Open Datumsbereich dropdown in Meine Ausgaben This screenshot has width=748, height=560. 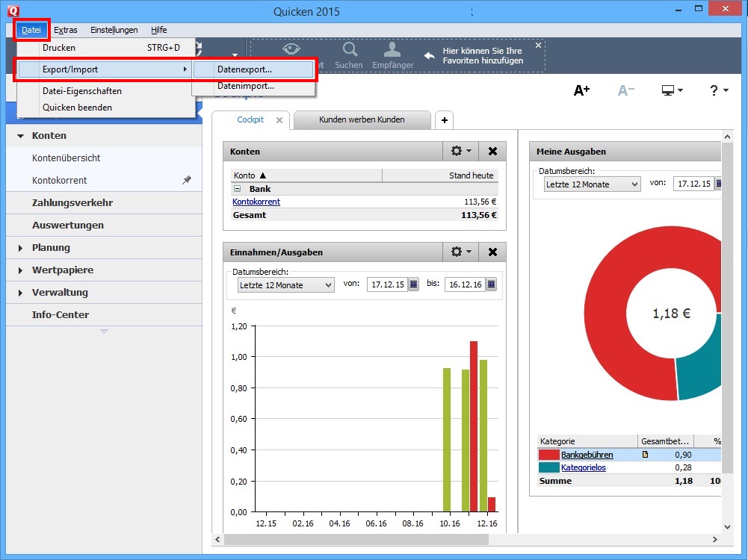point(592,184)
